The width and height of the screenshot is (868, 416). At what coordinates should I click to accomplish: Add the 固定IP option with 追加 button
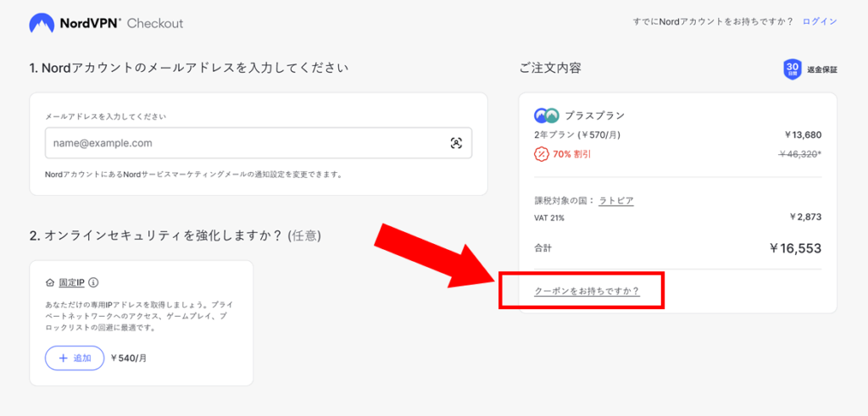pos(75,358)
